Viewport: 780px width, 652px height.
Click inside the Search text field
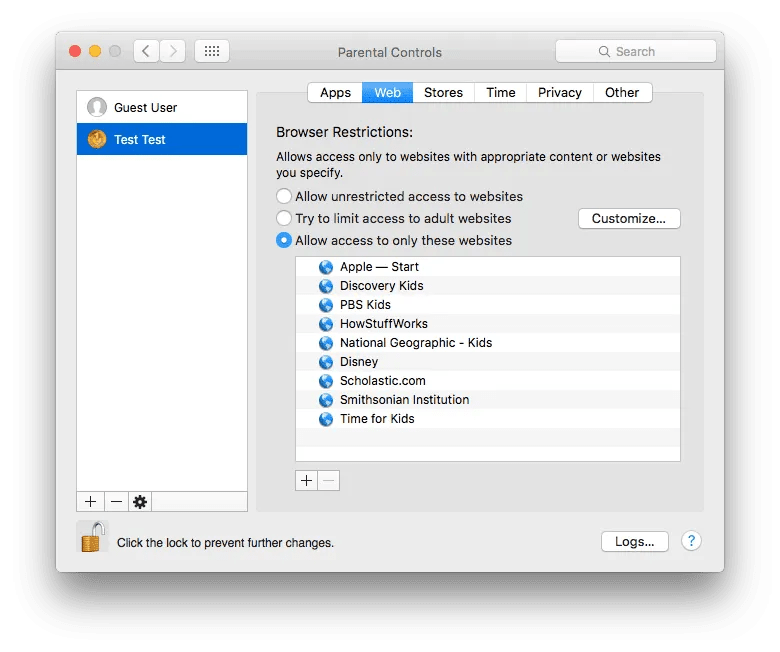pos(636,51)
